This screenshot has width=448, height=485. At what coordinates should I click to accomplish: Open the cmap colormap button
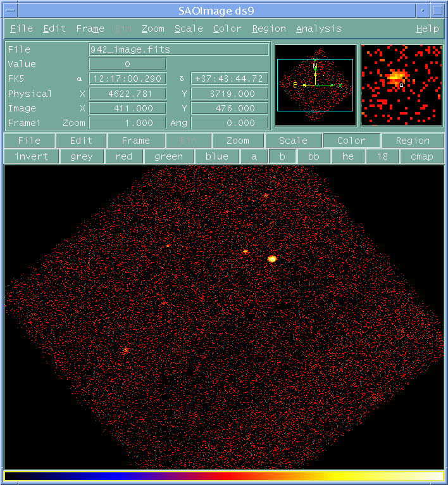(x=421, y=156)
